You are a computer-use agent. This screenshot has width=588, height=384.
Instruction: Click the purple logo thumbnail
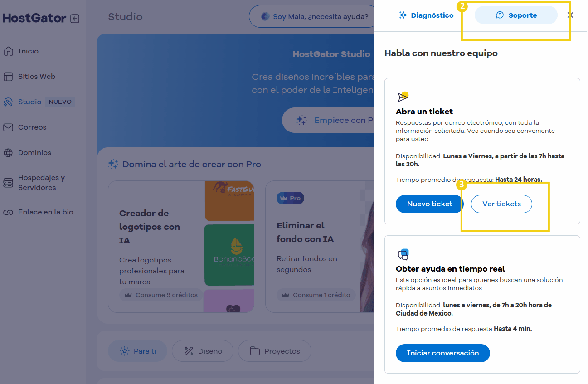coord(229,301)
